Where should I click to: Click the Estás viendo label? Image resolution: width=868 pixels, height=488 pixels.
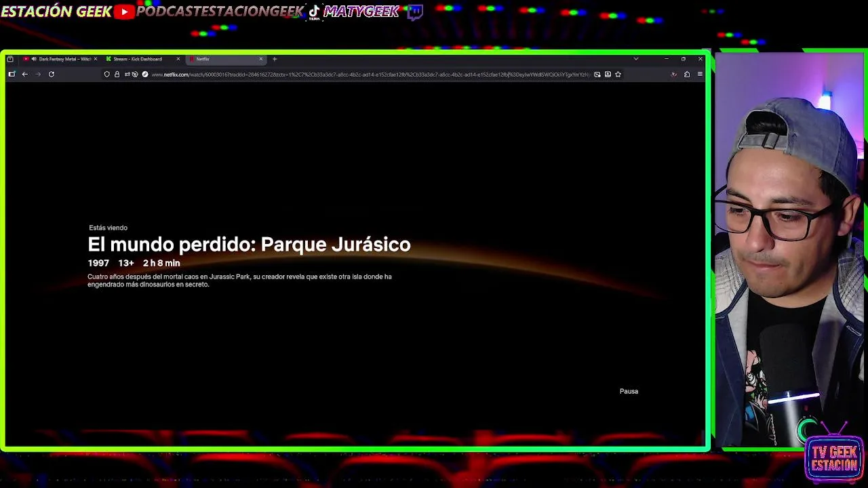[x=108, y=228]
